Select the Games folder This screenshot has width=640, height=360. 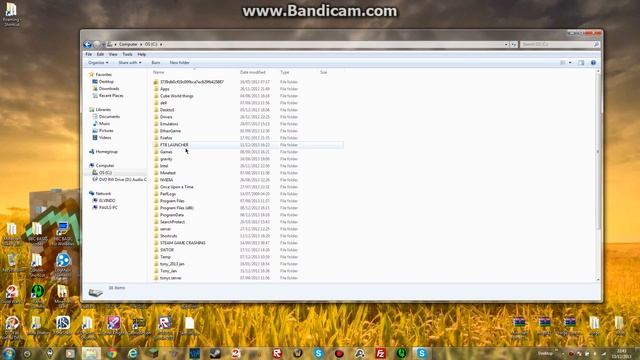click(x=166, y=152)
